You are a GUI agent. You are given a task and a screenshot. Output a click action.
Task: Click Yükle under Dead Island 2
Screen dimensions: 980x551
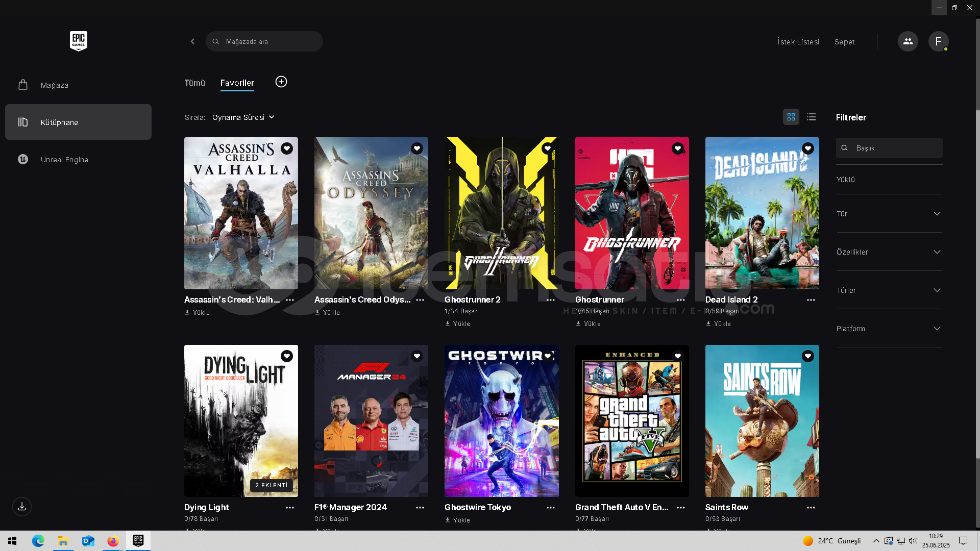pos(718,324)
